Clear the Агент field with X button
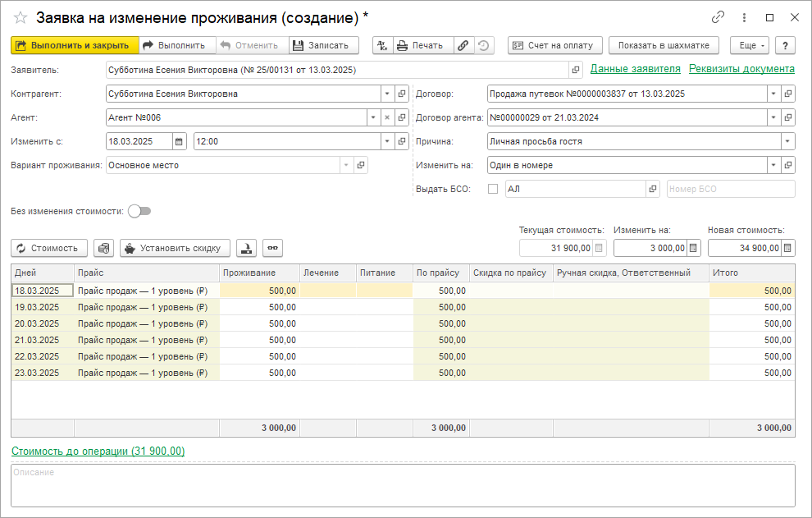The image size is (812, 518). [387, 117]
